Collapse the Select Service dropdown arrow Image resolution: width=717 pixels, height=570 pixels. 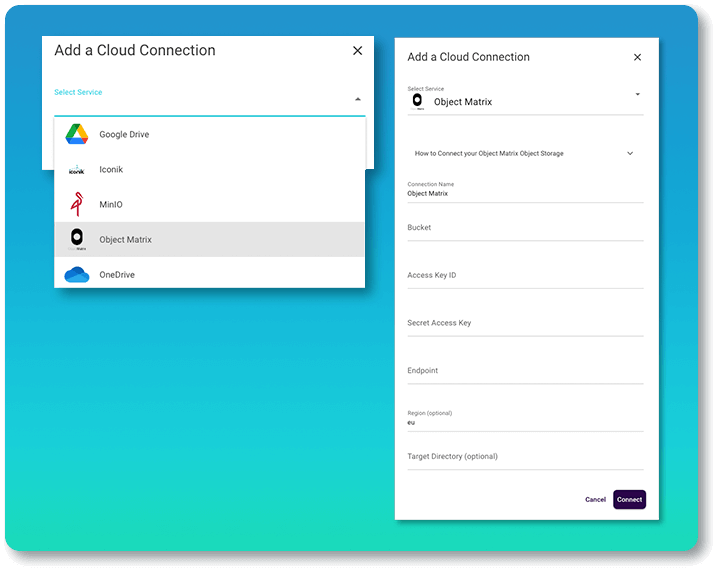point(357,100)
